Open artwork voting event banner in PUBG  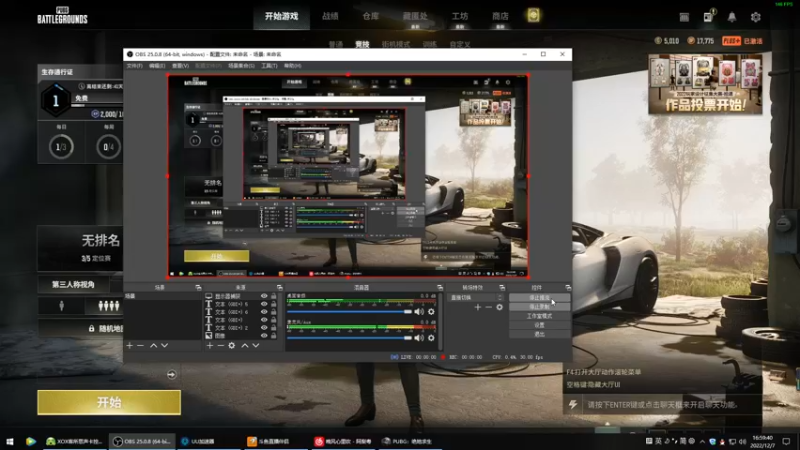[705, 84]
